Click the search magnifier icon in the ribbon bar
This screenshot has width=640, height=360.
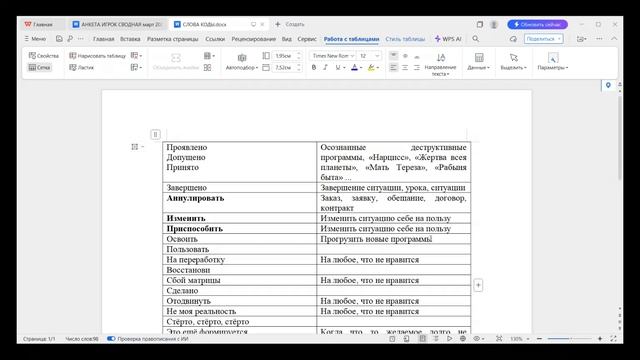476,39
